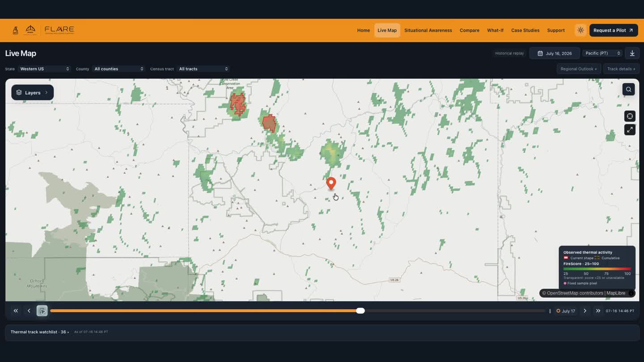Image resolution: width=644 pixels, height=362 pixels.
Task: Click the red fire perimeter near Conservation Area
Action: point(237,105)
